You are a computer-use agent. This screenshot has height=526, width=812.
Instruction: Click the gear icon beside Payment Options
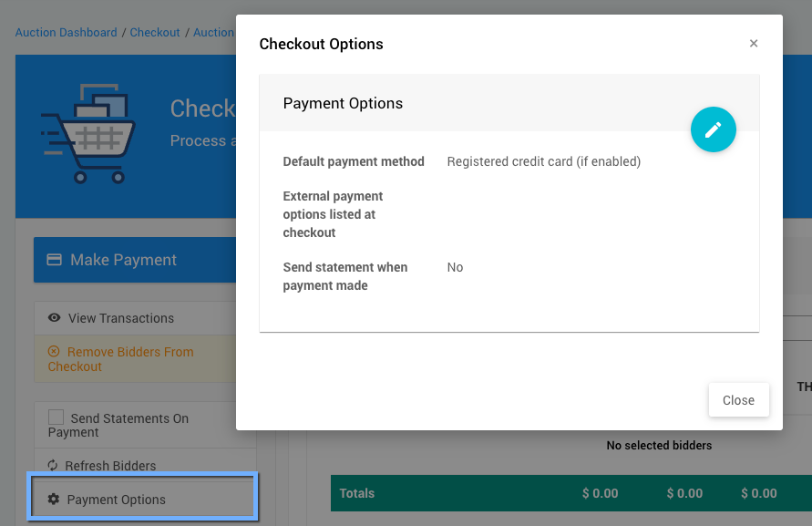point(53,500)
